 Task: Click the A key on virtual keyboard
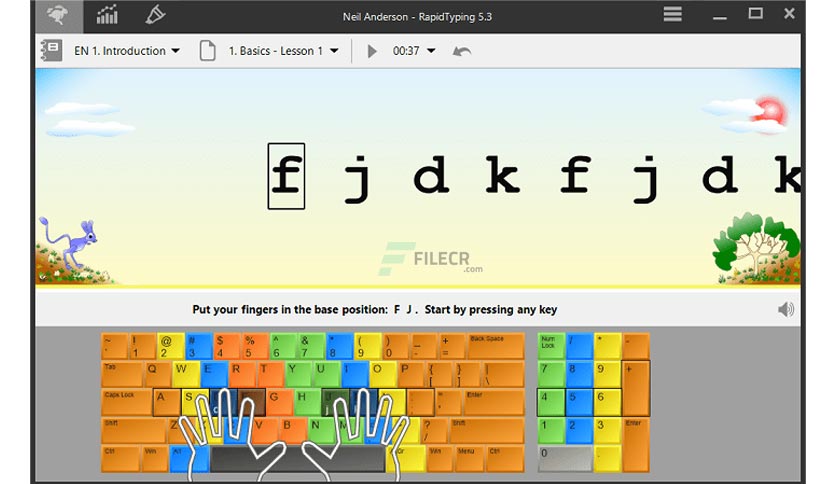[x=167, y=402]
